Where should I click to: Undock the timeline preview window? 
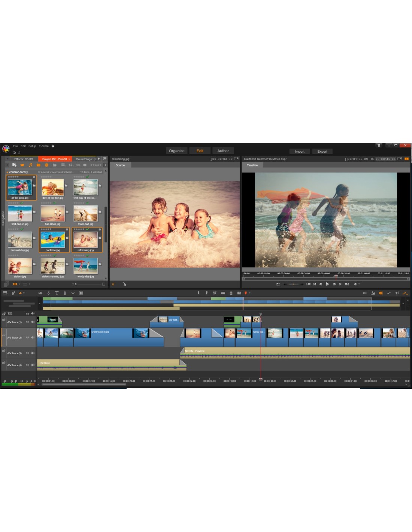[400, 159]
